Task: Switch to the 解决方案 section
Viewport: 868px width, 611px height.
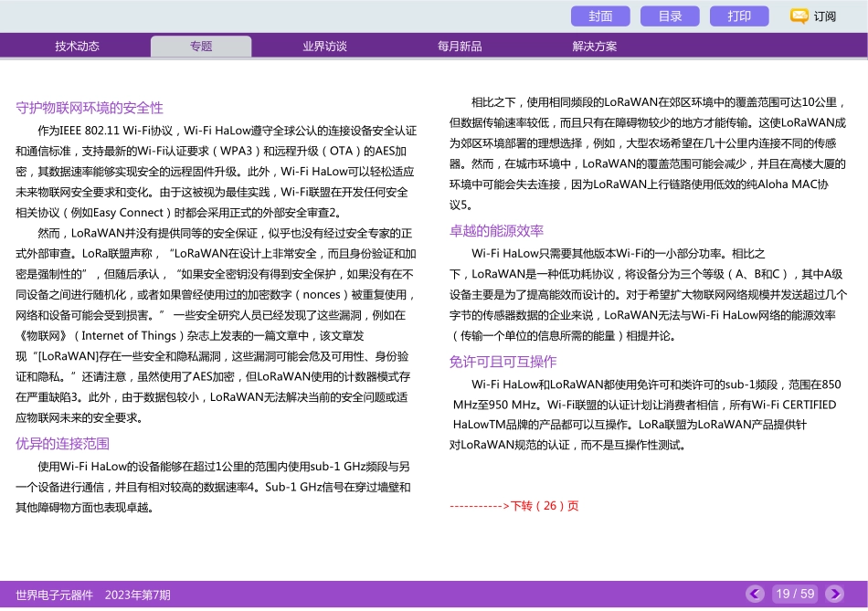Action: click(594, 46)
